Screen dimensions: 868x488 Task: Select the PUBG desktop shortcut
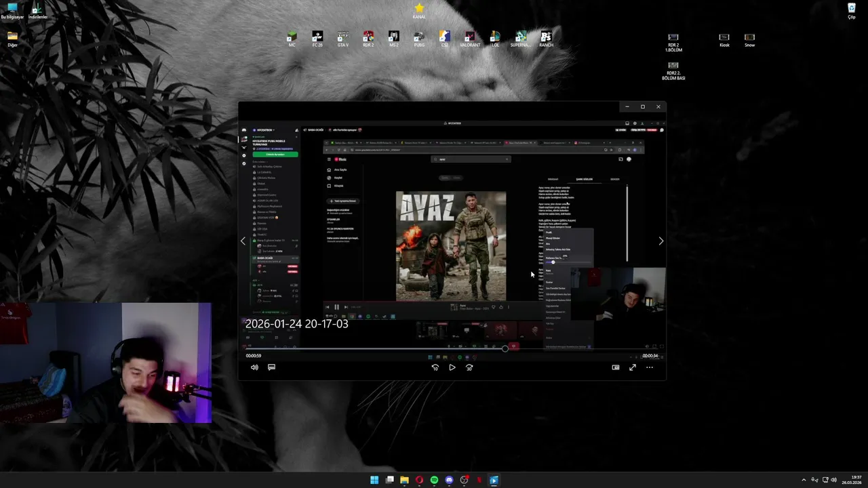point(419,39)
